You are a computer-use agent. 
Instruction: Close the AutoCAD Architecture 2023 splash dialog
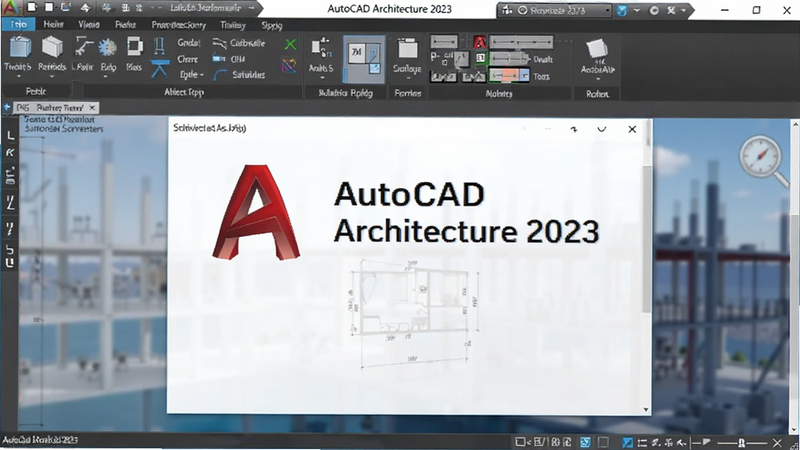(632, 130)
